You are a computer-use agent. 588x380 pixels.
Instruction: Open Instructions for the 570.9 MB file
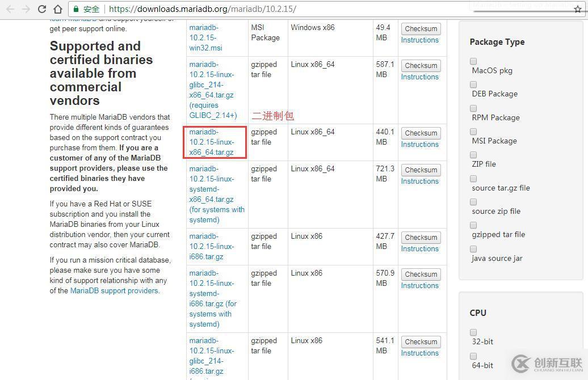(x=419, y=285)
